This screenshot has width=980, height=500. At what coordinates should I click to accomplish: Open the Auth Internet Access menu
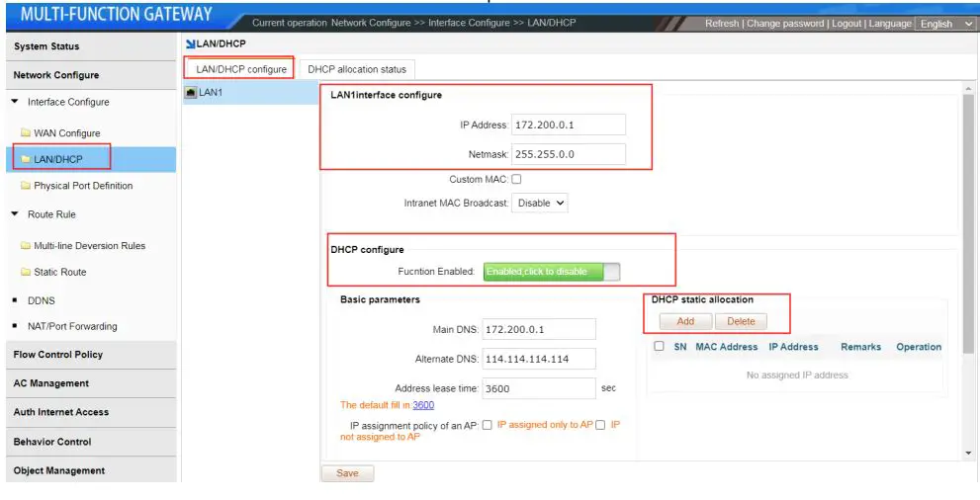point(91,412)
